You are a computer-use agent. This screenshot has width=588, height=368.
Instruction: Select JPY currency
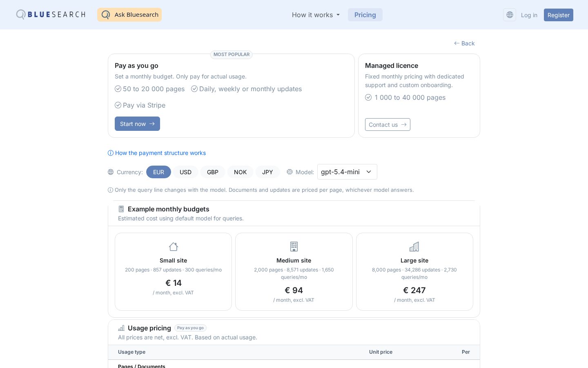[267, 172]
